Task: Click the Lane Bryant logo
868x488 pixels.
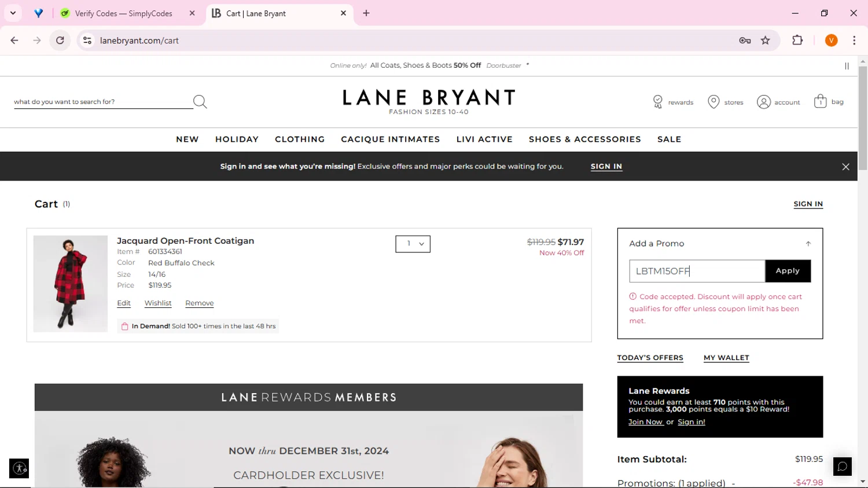Action: click(429, 101)
